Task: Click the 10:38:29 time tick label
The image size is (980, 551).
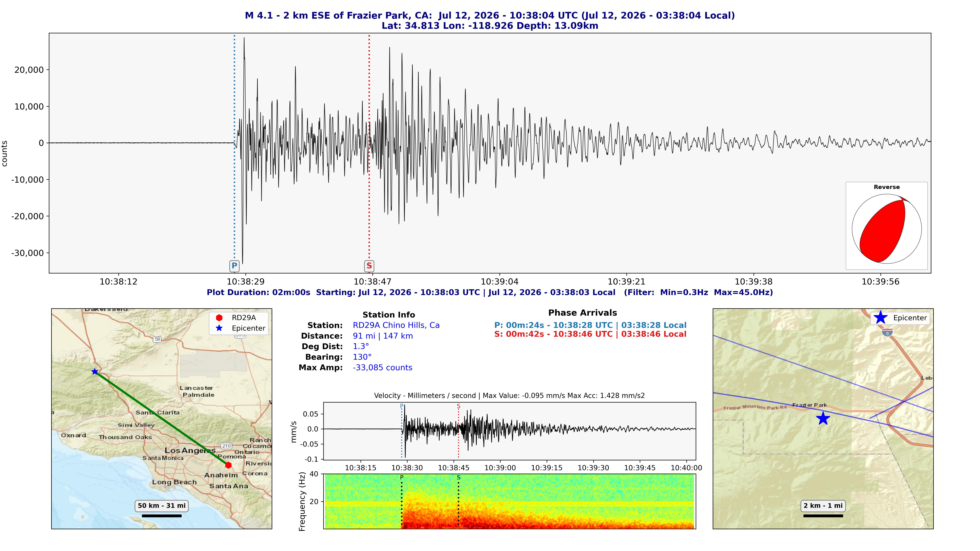Action: 245,282
